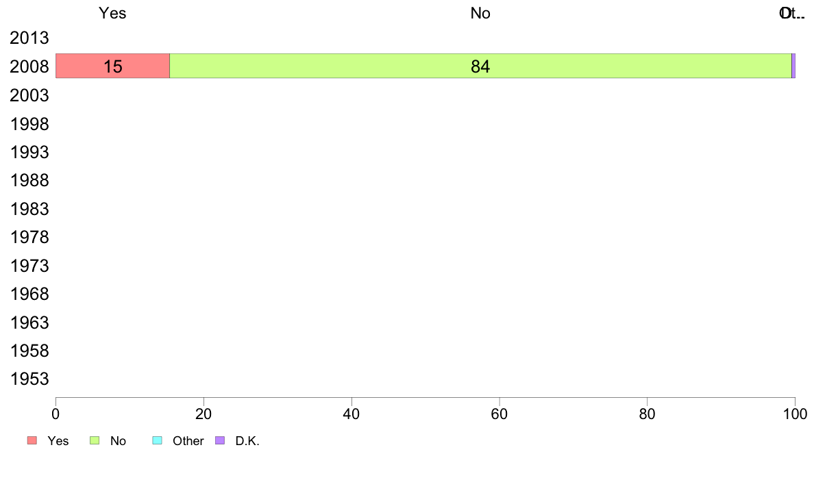Screen dimensions: 814x504
Task: Click the Other legend text label
Action: coord(188,441)
